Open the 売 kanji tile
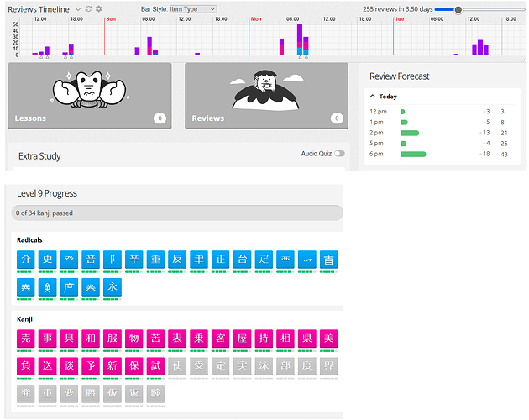 pos(26,339)
